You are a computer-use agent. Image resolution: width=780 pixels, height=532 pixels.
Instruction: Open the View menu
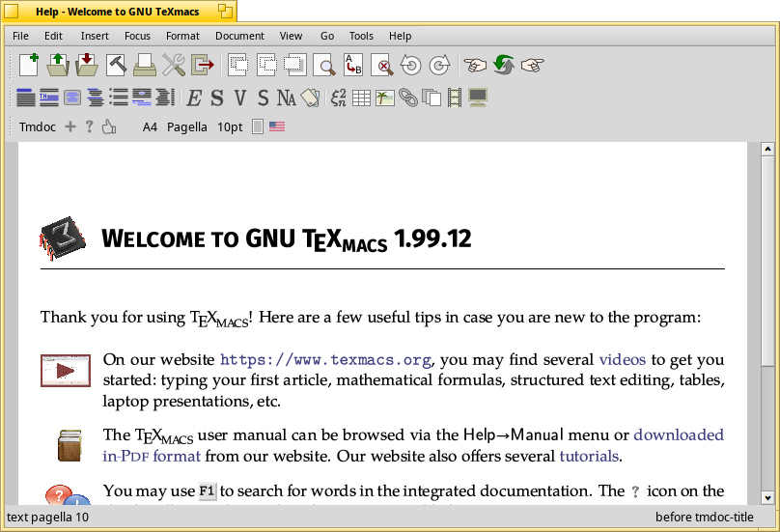pos(291,36)
